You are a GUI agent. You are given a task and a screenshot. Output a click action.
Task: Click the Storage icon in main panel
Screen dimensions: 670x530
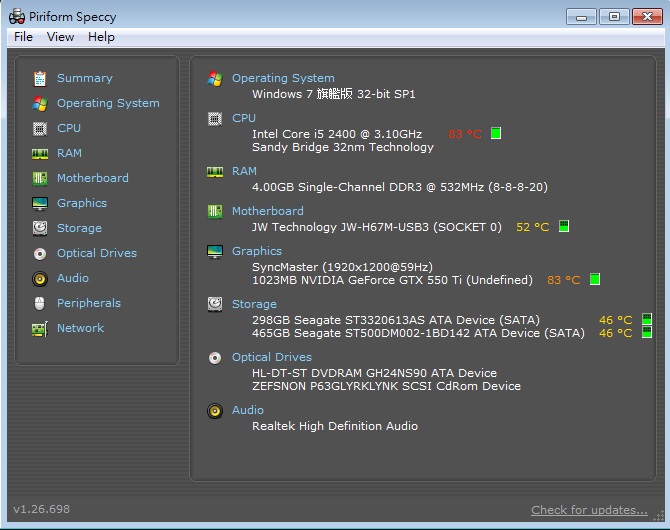(215, 304)
